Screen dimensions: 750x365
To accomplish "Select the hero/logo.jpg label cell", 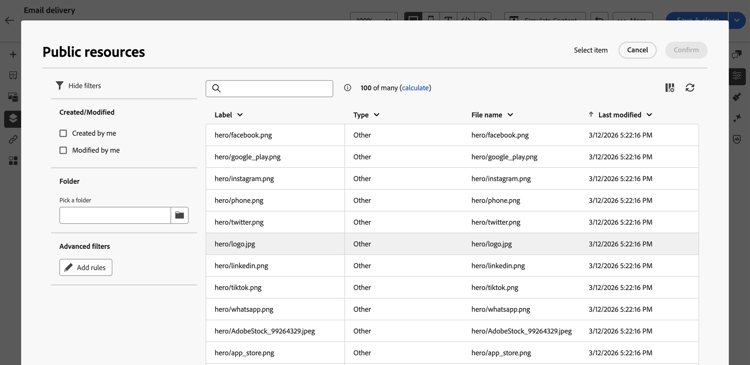I will (x=275, y=244).
